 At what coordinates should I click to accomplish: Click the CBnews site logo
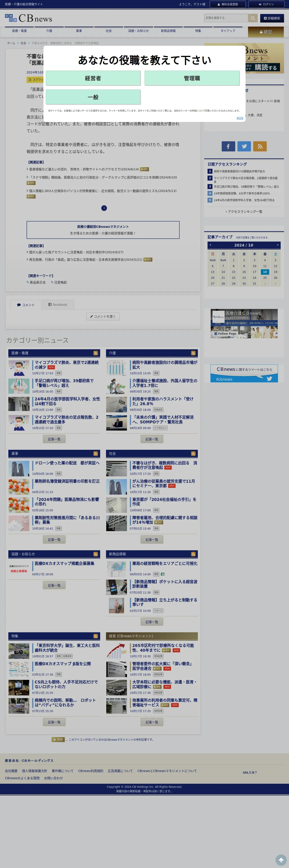pos(29,18)
